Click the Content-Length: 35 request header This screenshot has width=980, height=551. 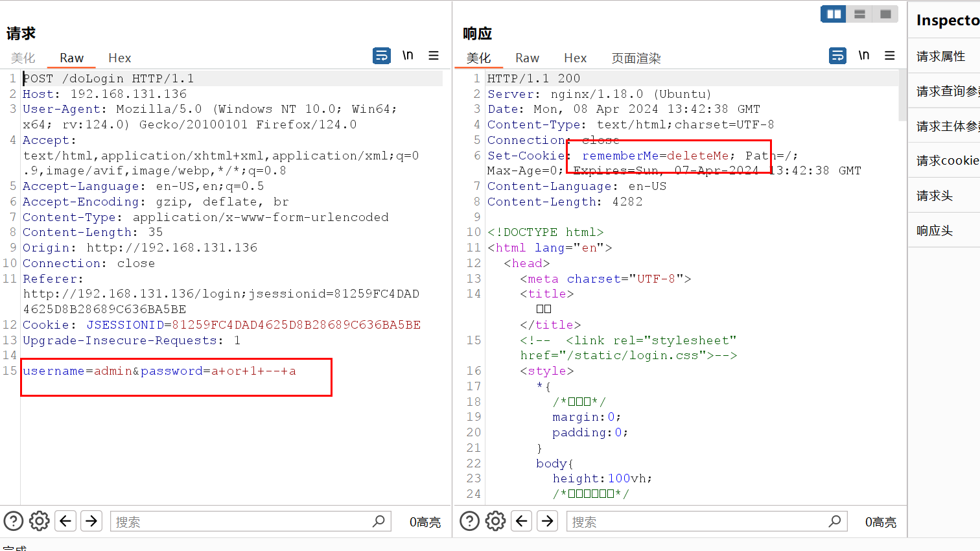coord(93,233)
